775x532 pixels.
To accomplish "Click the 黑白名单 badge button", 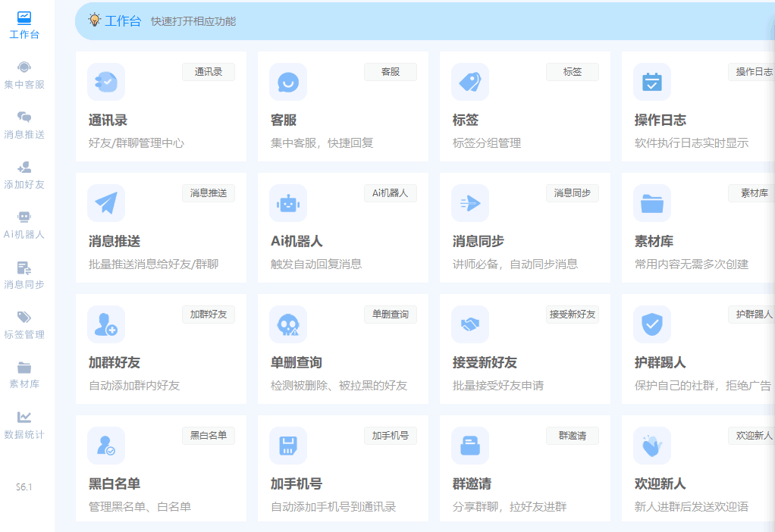I will 209,436.
